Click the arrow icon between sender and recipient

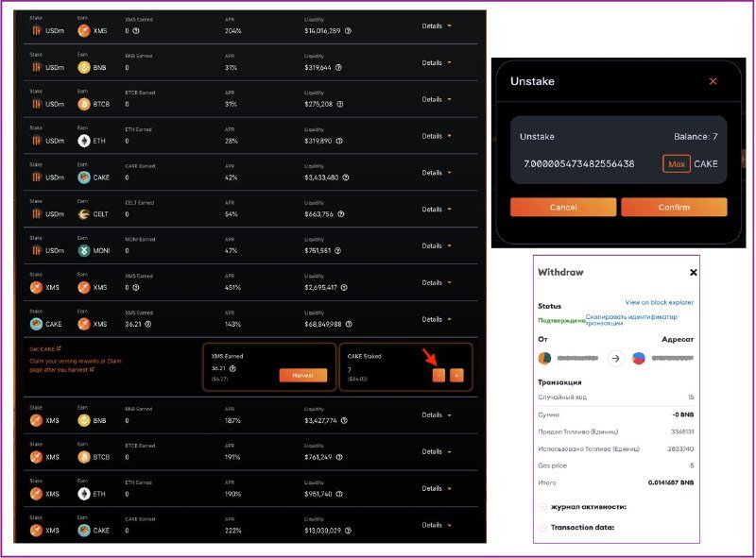point(615,359)
